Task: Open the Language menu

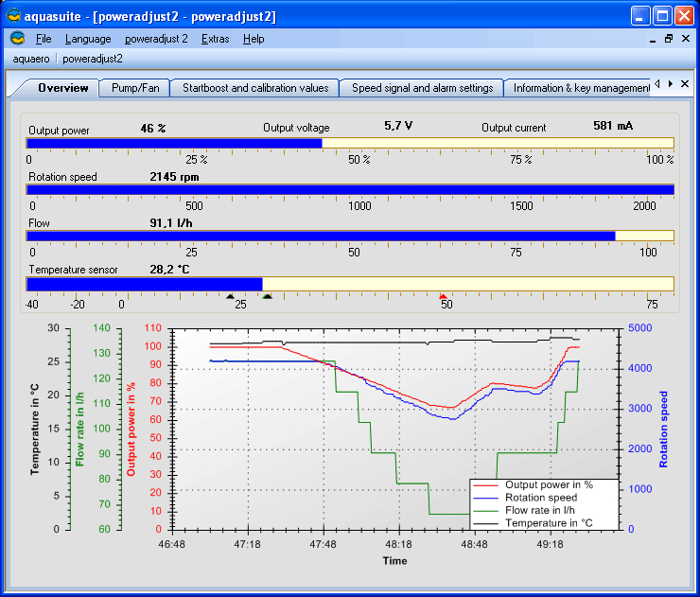Action: pyautogui.click(x=88, y=39)
